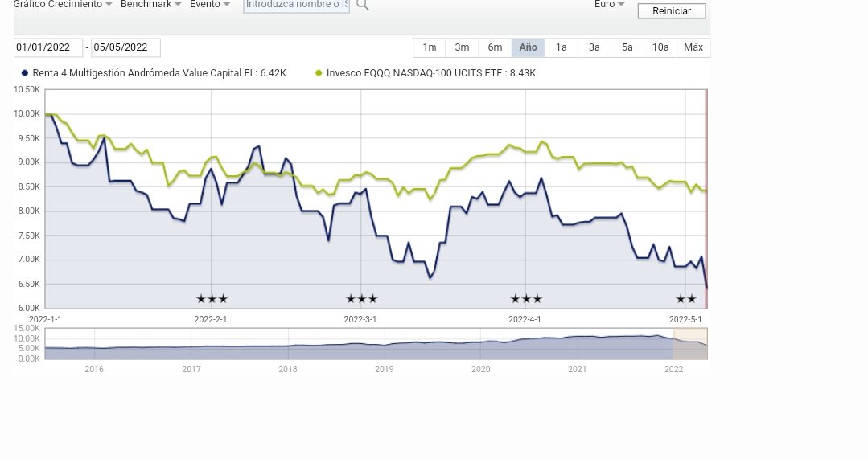Select the 3a time range
The width and height of the screenshot is (868, 459).
tap(594, 47)
